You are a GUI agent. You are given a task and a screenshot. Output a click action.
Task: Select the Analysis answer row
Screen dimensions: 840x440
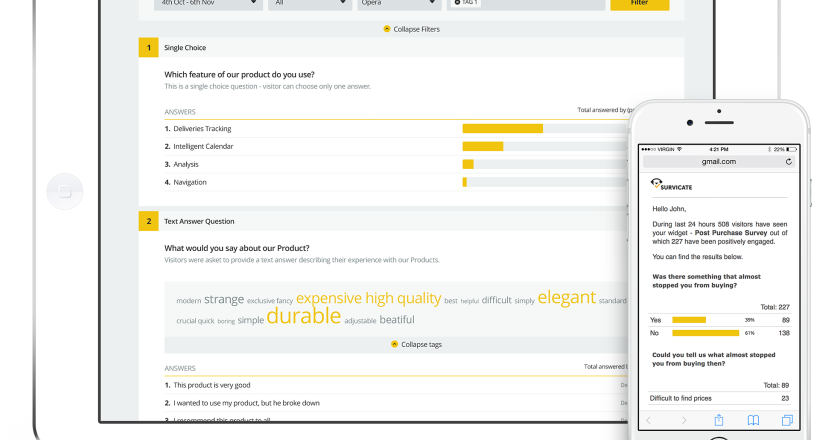[x=396, y=165]
